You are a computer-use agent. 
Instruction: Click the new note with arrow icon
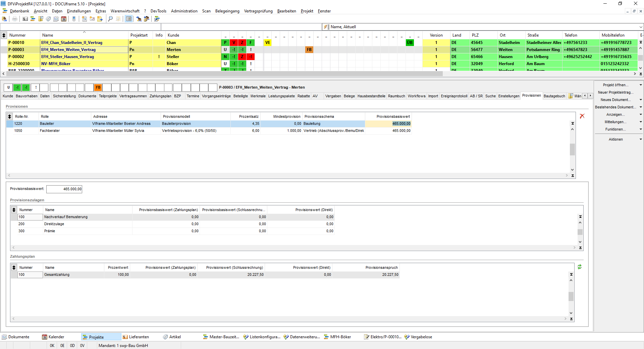click(100, 19)
